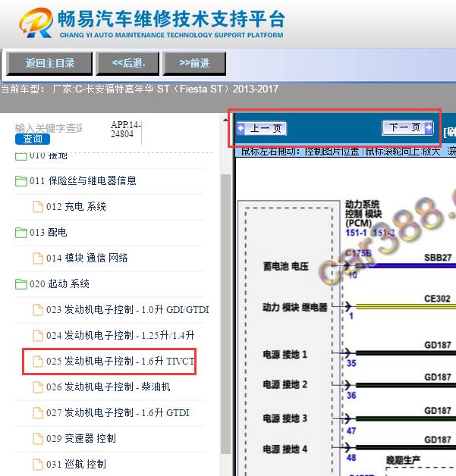Click the 电源 接地 1 label
Screen dimensions: 456x476
pyautogui.click(x=285, y=355)
